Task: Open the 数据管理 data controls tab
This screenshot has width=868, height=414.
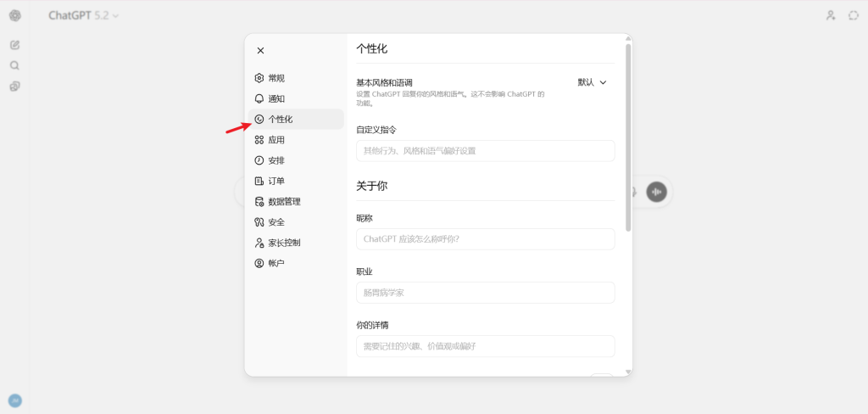Action: click(296, 201)
